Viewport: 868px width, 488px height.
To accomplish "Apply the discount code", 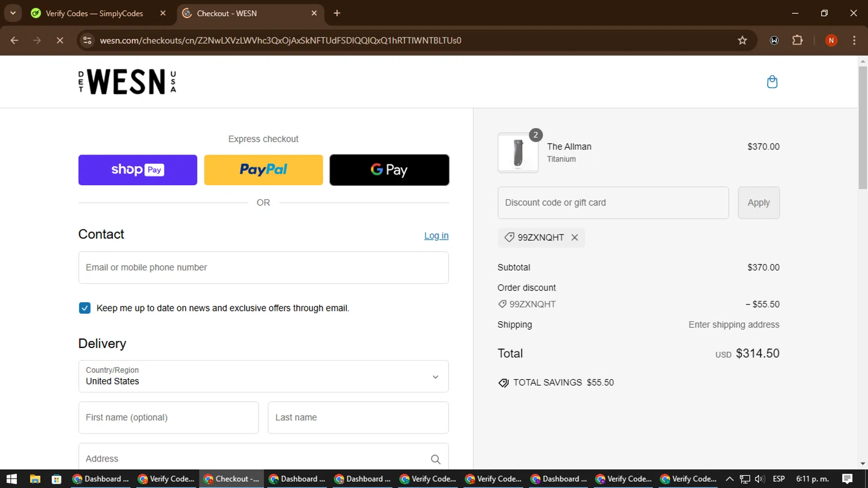I will point(759,203).
